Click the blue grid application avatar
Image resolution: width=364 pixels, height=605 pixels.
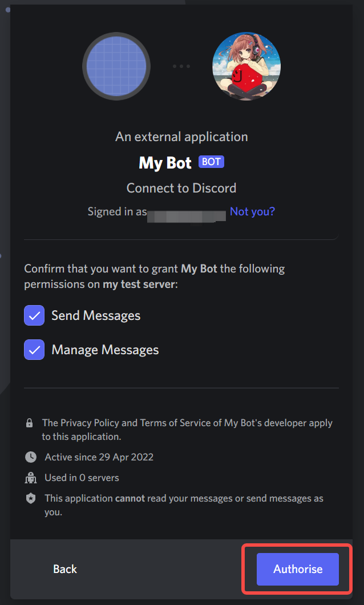[116, 66]
